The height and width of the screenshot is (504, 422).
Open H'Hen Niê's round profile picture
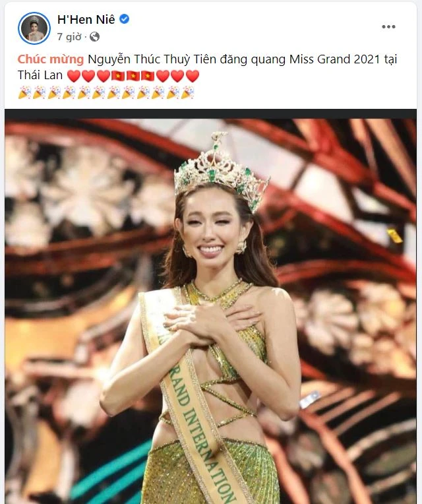(x=34, y=28)
